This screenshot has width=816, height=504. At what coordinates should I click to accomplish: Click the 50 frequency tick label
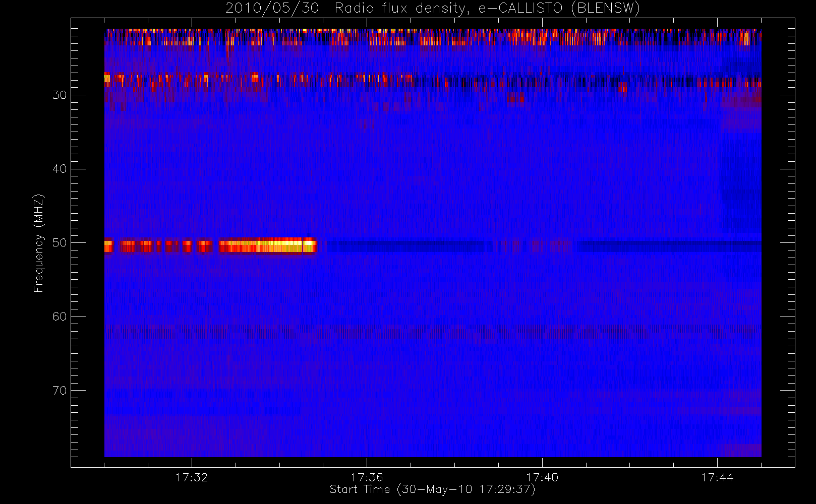[x=60, y=243]
